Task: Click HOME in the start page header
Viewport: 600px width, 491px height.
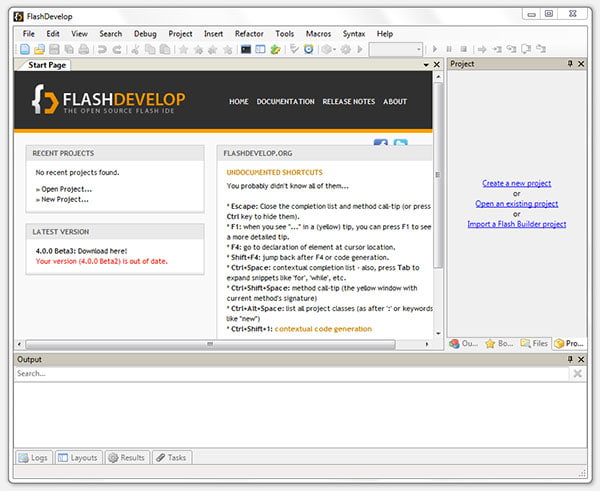Action: pyautogui.click(x=239, y=101)
